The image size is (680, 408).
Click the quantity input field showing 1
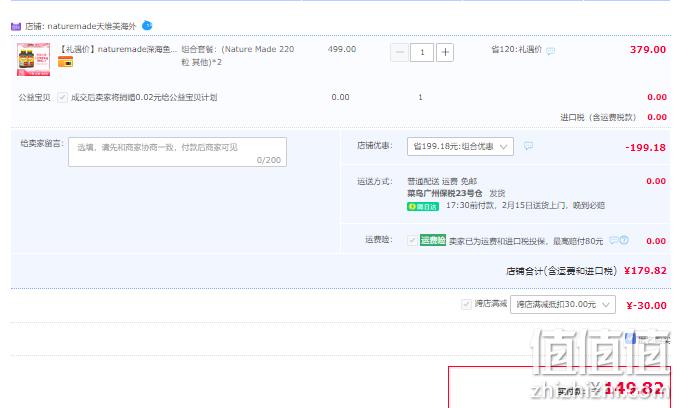click(x=422, y=52)
